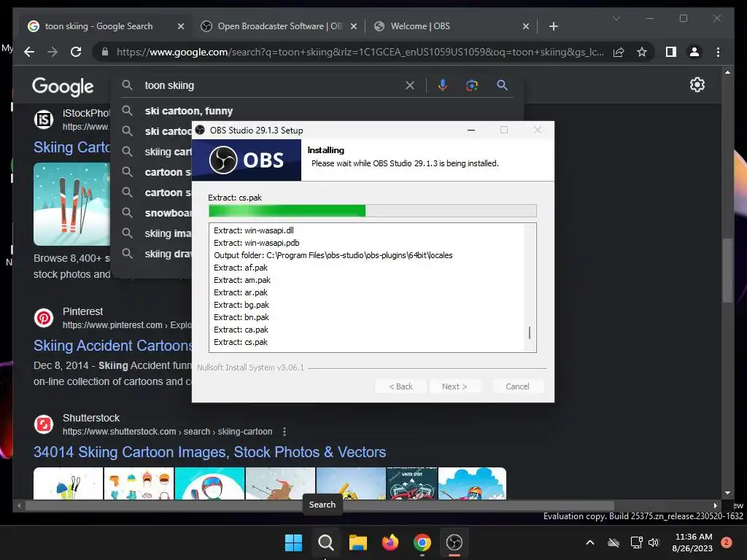
Task: Switch to toon skiing Google Search tab
Action: point(101,26)
